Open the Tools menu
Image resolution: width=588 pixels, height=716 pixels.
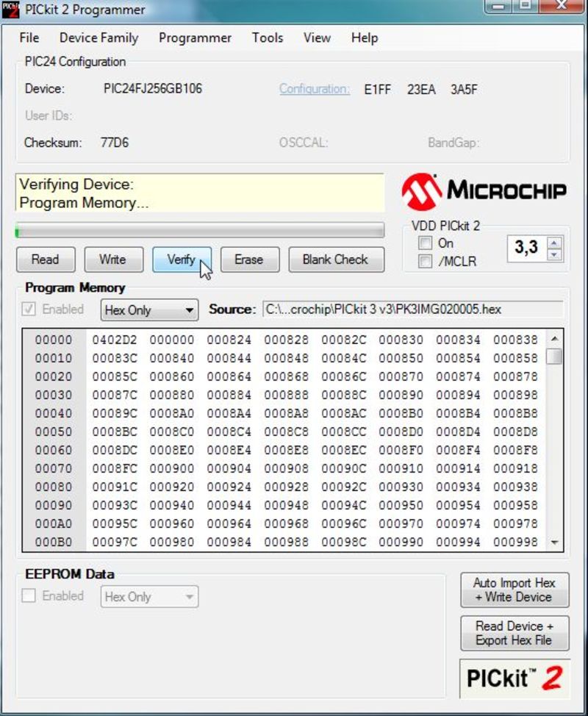(267, 38)
